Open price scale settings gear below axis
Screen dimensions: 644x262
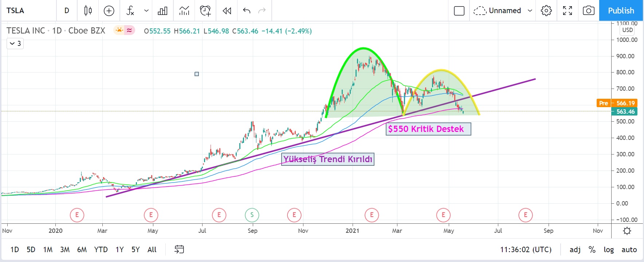(x=627, y=231)
